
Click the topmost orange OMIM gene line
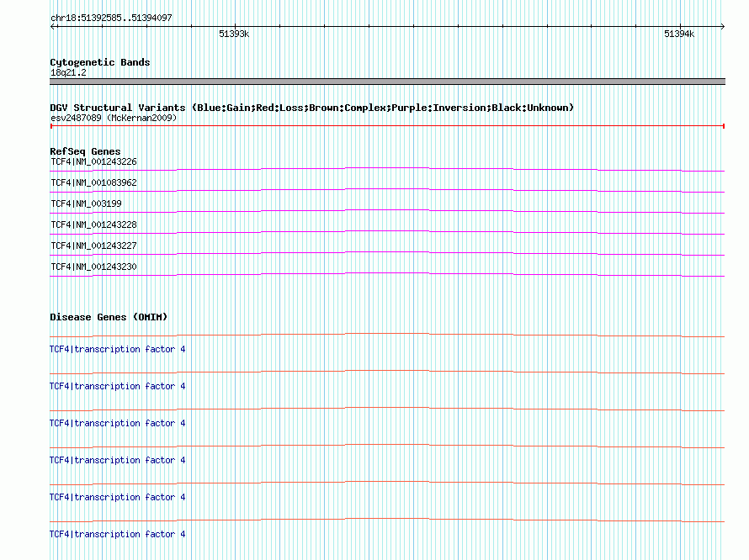pyautogui.click(x=387, y=335)
